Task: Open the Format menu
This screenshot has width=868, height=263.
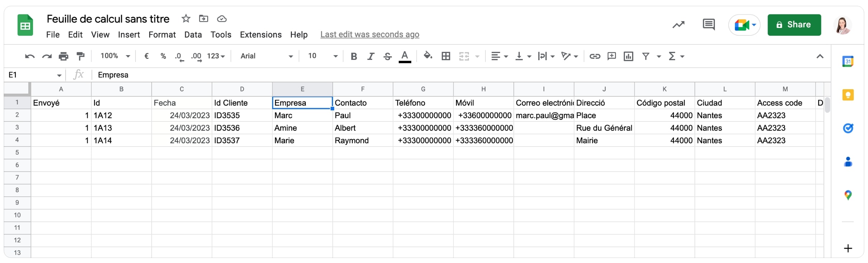Action: pos(162,35)
